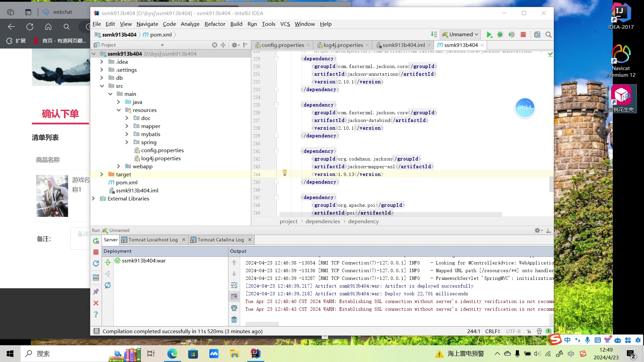644x362 pixels.
Task: Open Search Everywhere magnifier icon
Action: click(548, 35)
